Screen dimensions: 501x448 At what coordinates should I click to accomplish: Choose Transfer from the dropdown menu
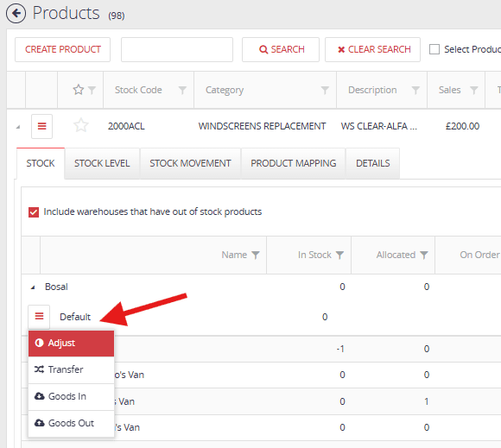(71, 369)
